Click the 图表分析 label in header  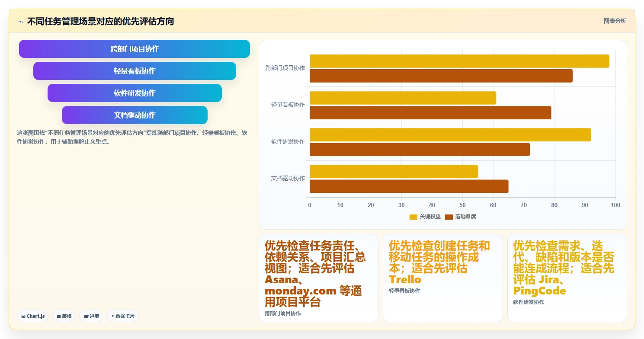pyautogui.click(x=615, y=21)
